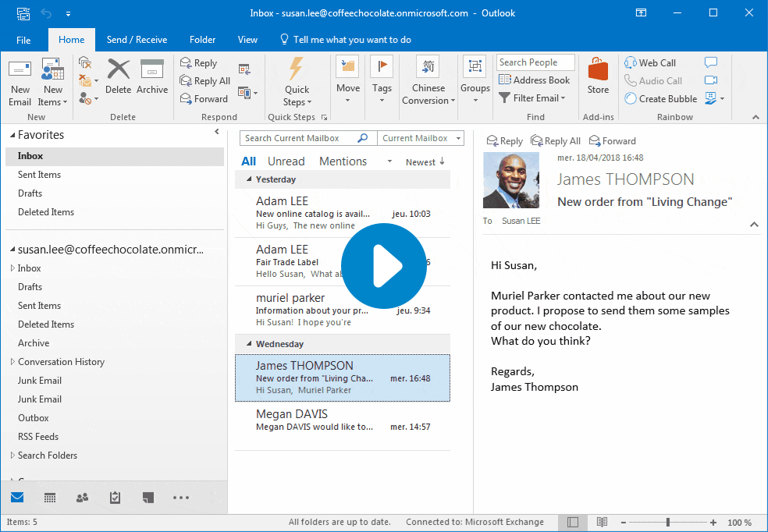Start a Rainbow Web Call
768x532 pixels.
point(650,62)
